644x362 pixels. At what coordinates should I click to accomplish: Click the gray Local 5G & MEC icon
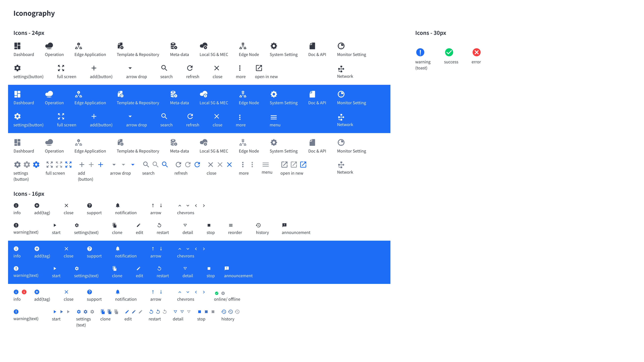click(x=204, y=142)
